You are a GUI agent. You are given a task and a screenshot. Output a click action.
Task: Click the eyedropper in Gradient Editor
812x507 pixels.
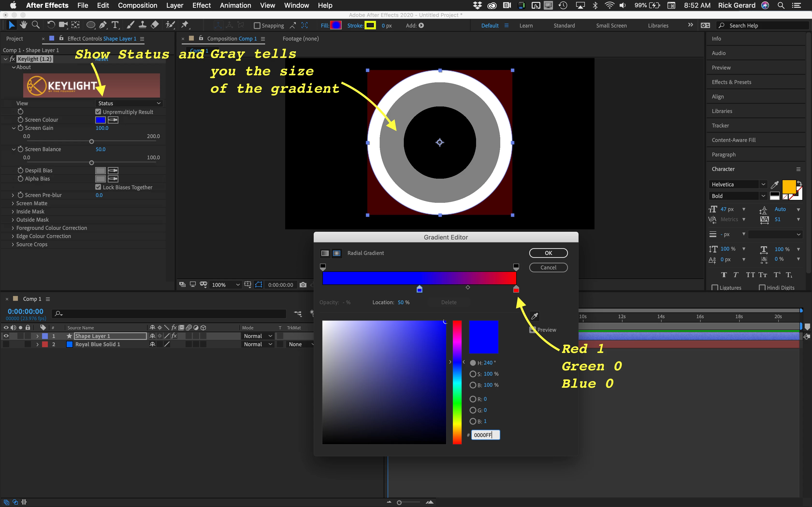(535, 316)
